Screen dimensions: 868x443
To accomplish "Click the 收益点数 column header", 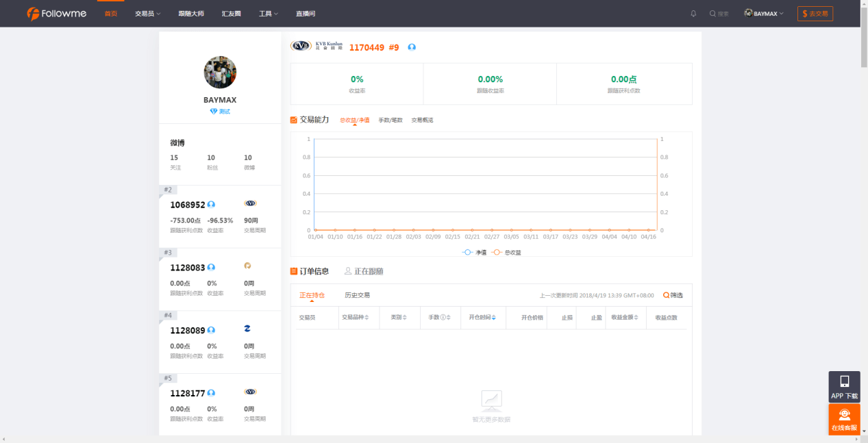I will coord(666,318).
